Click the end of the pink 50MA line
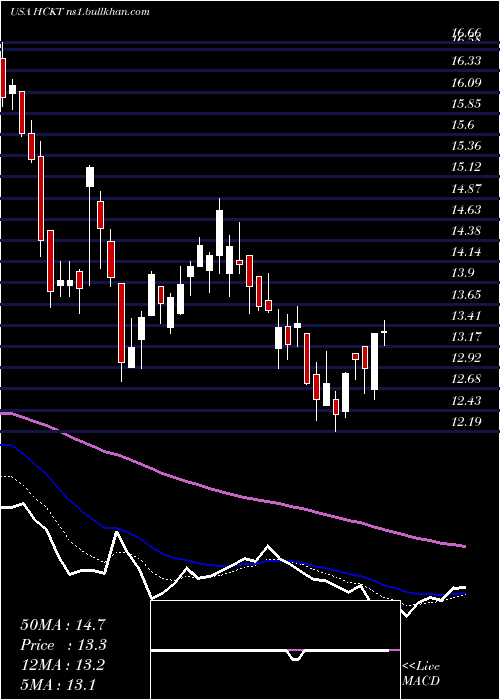 [464, 546]
